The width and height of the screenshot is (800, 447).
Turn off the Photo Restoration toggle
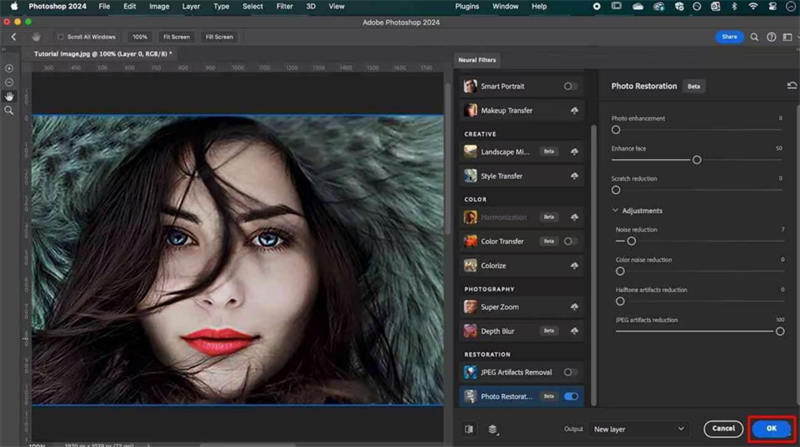(x=571, y=397)
